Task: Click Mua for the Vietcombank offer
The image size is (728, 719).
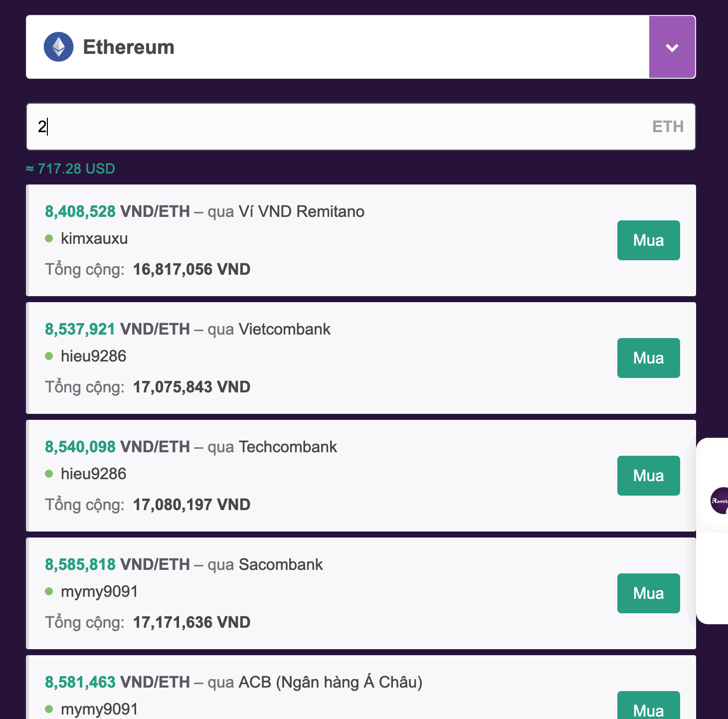Action: pos(649,358)
